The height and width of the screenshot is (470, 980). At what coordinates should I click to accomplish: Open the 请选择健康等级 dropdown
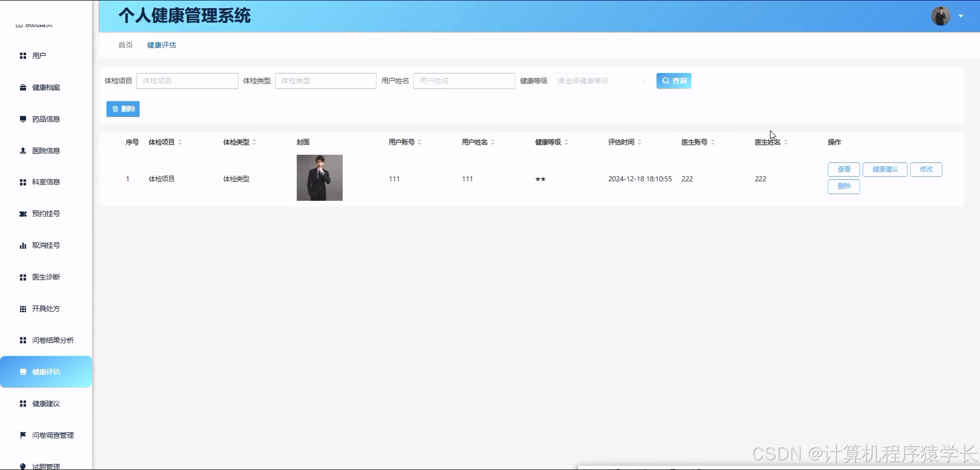(x=601, y=80)
